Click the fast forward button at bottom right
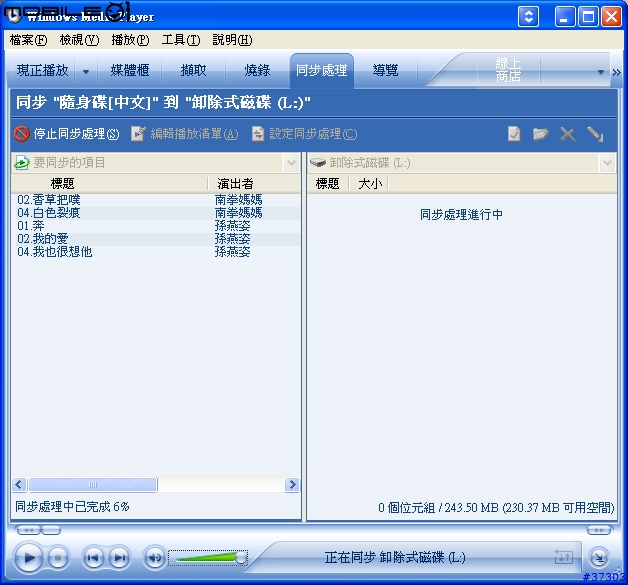 599,530
